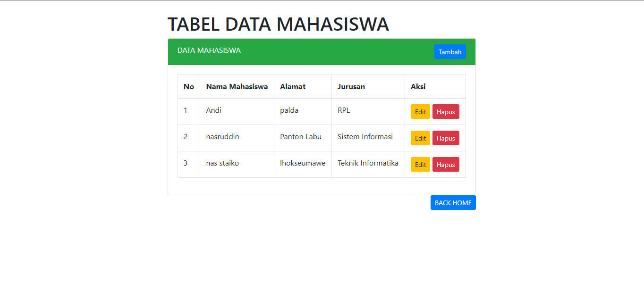Click the Panton Labu address cell
The width and height of the screenshot is (644, 300).
coord(301,136)
